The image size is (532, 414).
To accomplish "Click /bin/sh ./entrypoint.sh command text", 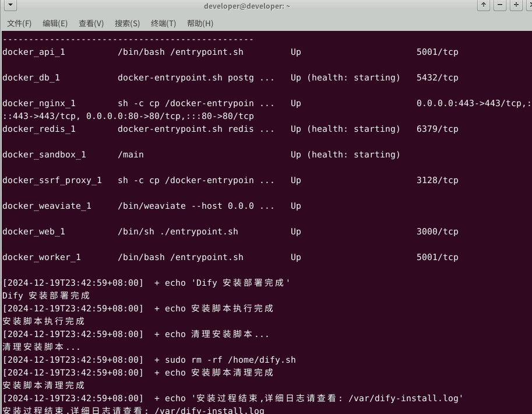I will [x=178, y=231].
